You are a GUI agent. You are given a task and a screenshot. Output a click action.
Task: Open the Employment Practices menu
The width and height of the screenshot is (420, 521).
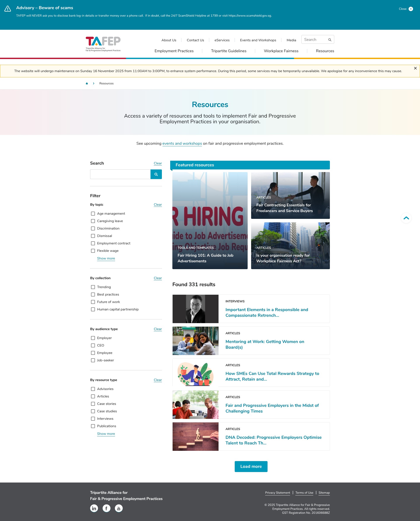pyautogui.click(x=174, y=51)
